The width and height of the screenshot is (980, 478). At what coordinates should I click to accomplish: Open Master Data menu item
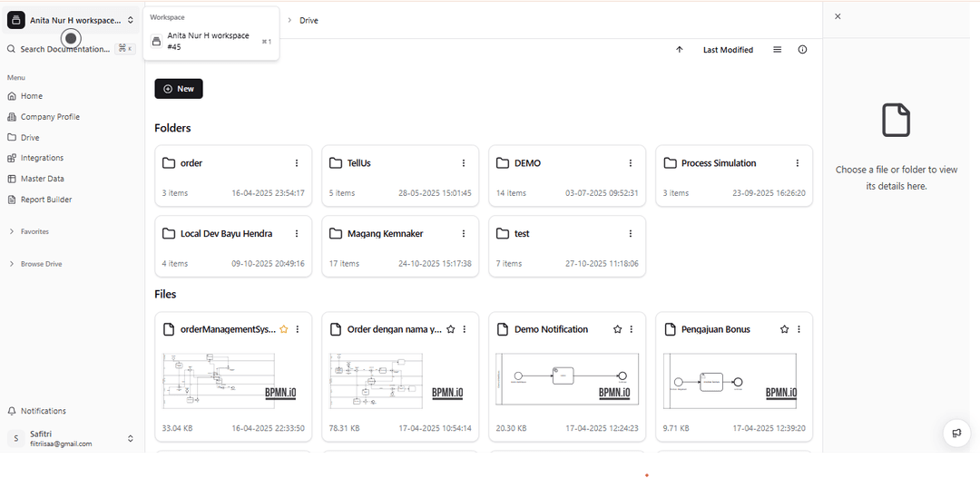tap(35, 179)
